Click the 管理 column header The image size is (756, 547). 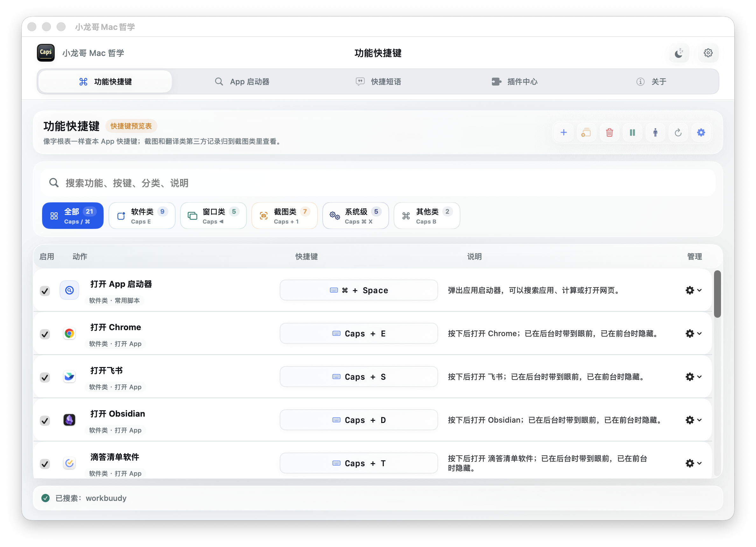coord(694,257)
